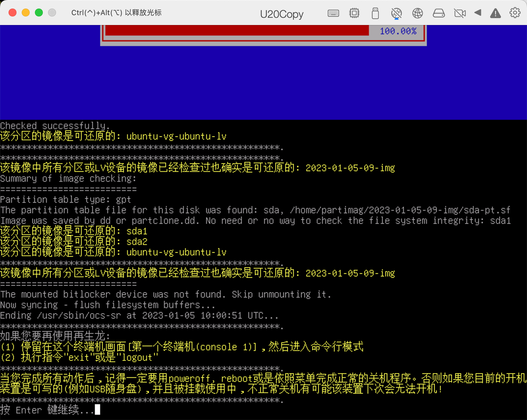Click the CPU processor status icon

[x=354, y=13]
